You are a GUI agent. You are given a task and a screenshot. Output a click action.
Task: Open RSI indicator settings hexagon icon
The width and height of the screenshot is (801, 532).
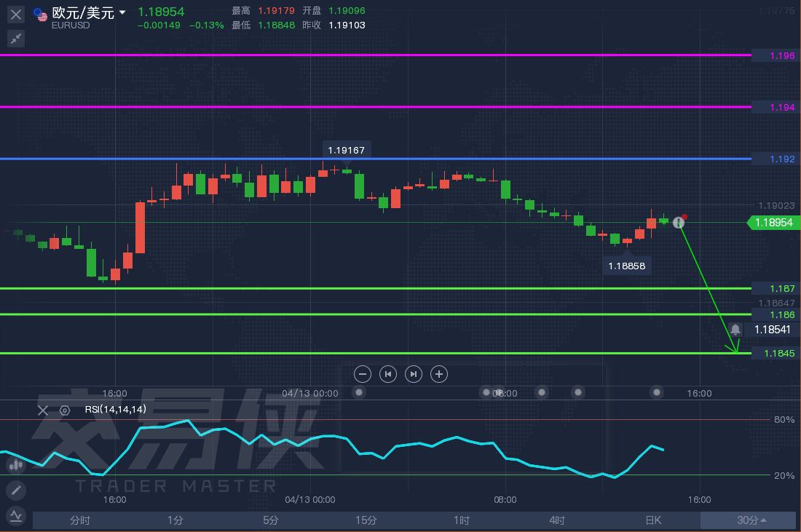click(x=64, y=410)
